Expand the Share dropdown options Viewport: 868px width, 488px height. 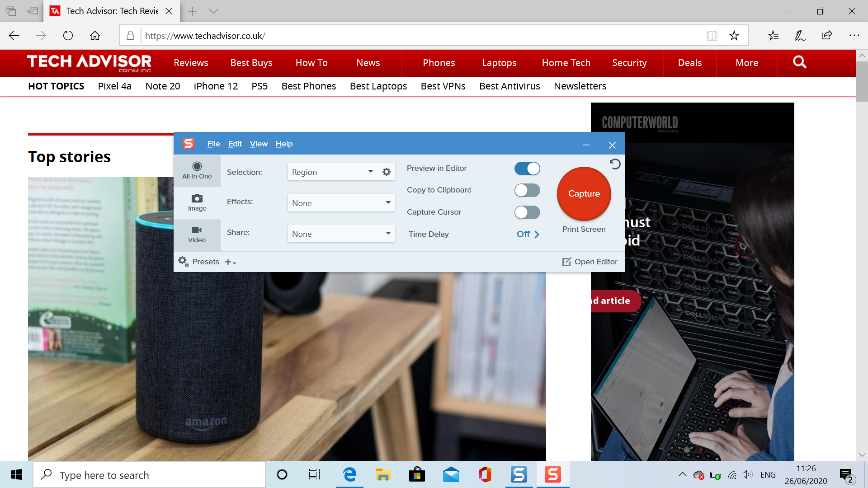[388, 233]
